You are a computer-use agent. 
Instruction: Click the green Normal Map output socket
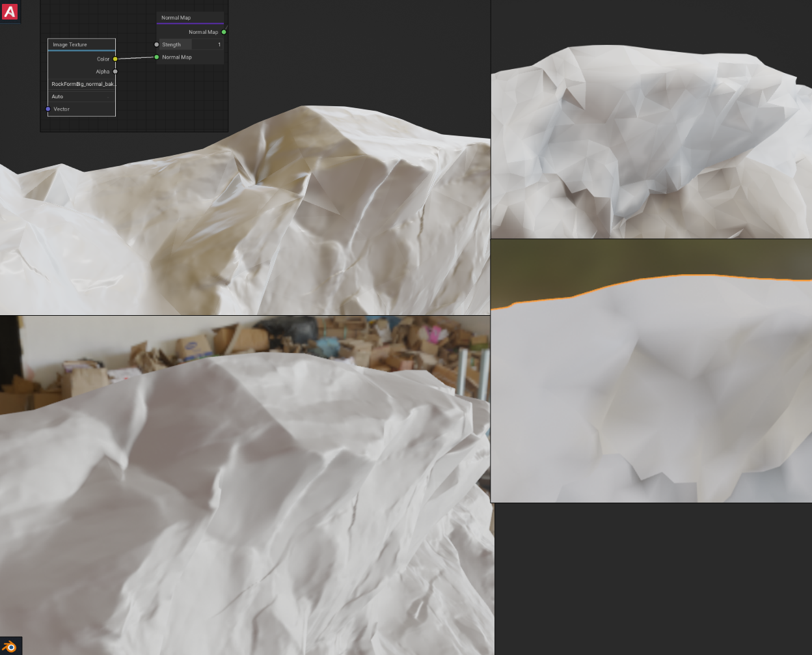(224, 31)
